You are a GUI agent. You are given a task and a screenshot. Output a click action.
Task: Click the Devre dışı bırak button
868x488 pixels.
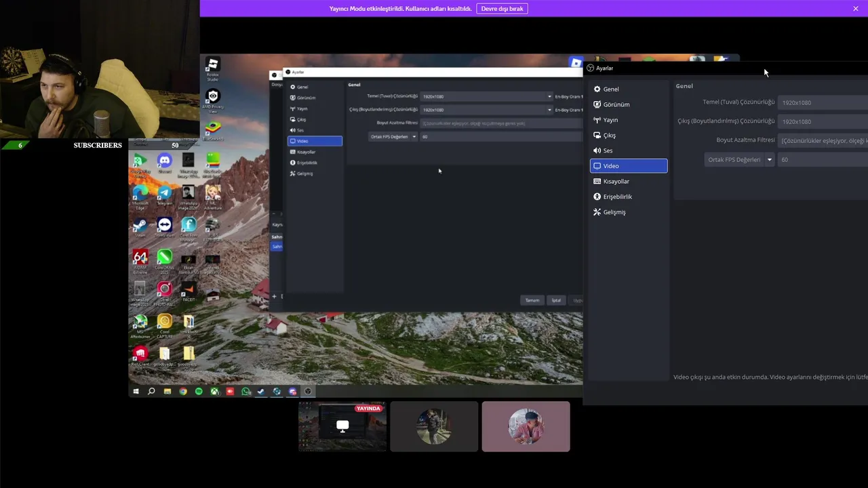point(502,9)
